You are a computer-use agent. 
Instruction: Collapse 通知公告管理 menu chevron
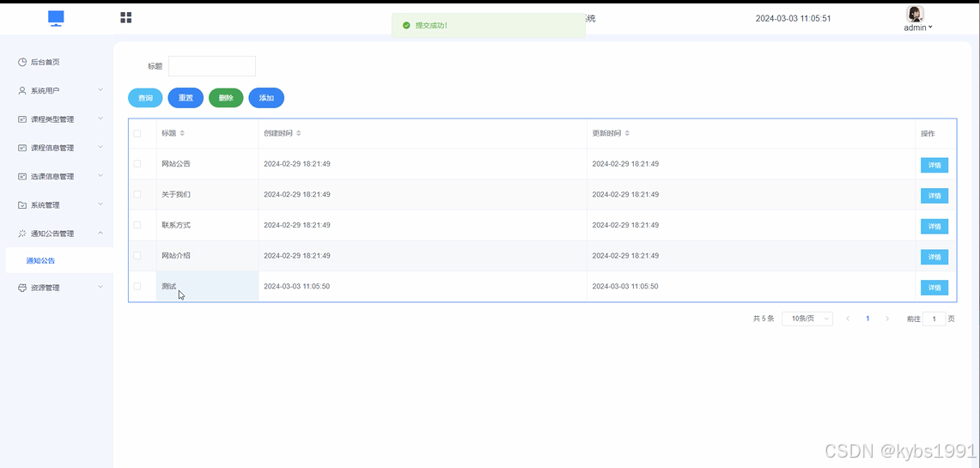point(100,233)
